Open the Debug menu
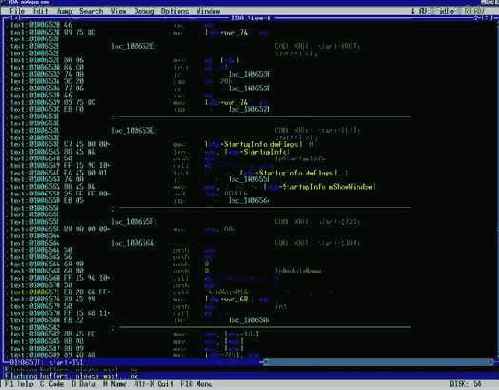Screen dimensions: 499x390 point(144,11)
